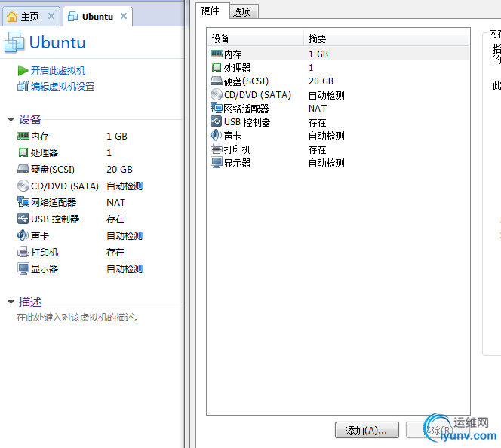Viewport: 501px width, 448px height.
Task: Click the green play icon to power on VM
Action: pyautogui.click(x=23, y=71)
